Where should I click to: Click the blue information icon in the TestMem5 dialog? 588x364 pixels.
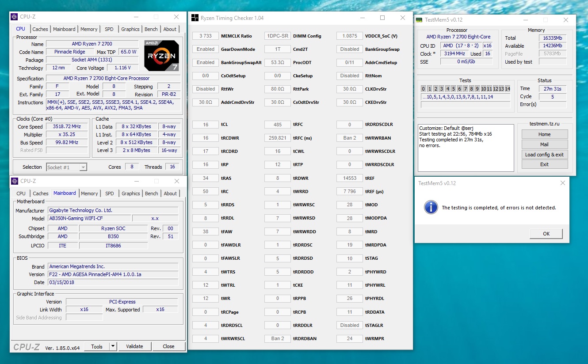(431, 207)
